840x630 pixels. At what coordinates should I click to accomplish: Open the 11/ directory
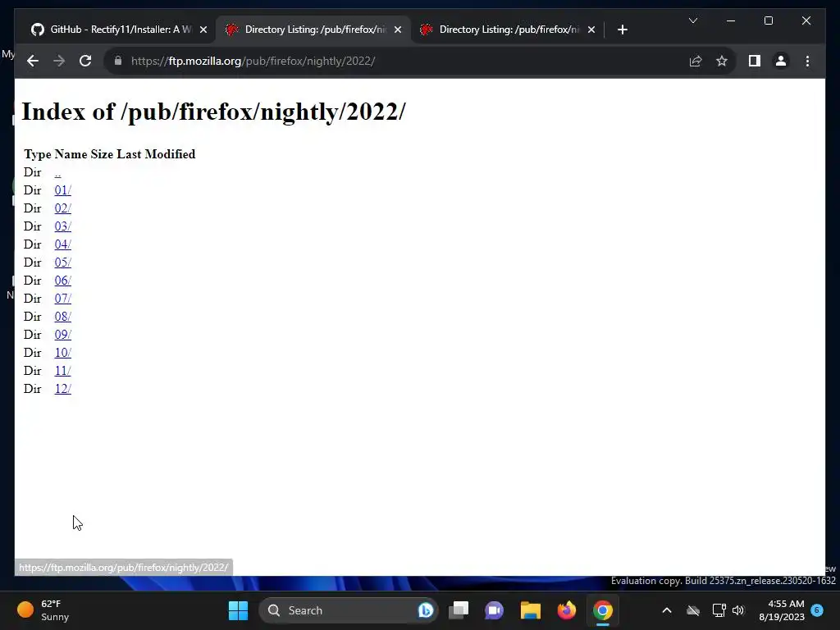(x=62, y=371)
